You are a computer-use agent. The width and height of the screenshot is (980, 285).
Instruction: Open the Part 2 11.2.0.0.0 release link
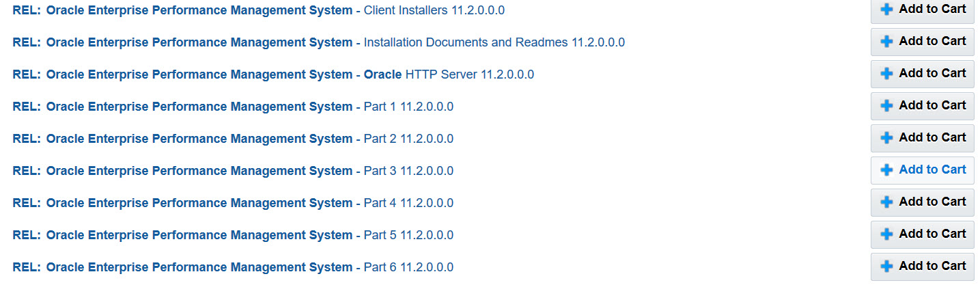[x=233, y=139]
